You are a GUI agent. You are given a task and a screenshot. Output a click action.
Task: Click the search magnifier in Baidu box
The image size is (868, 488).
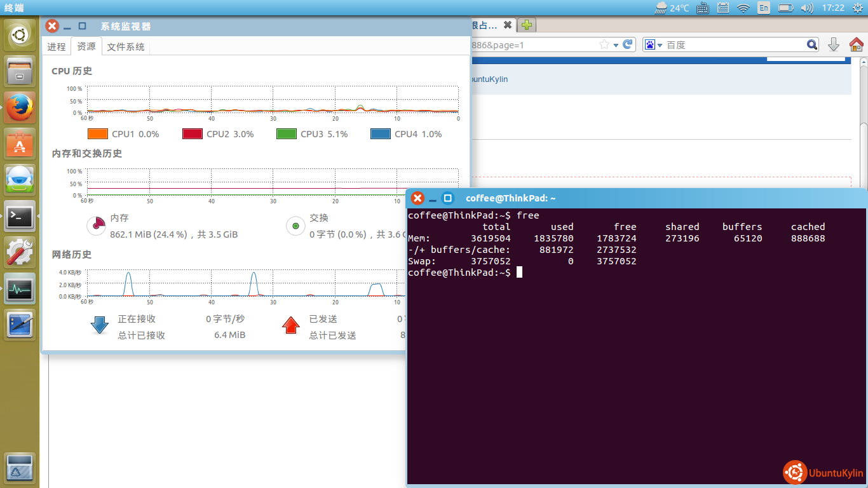(x=812, y=44)
